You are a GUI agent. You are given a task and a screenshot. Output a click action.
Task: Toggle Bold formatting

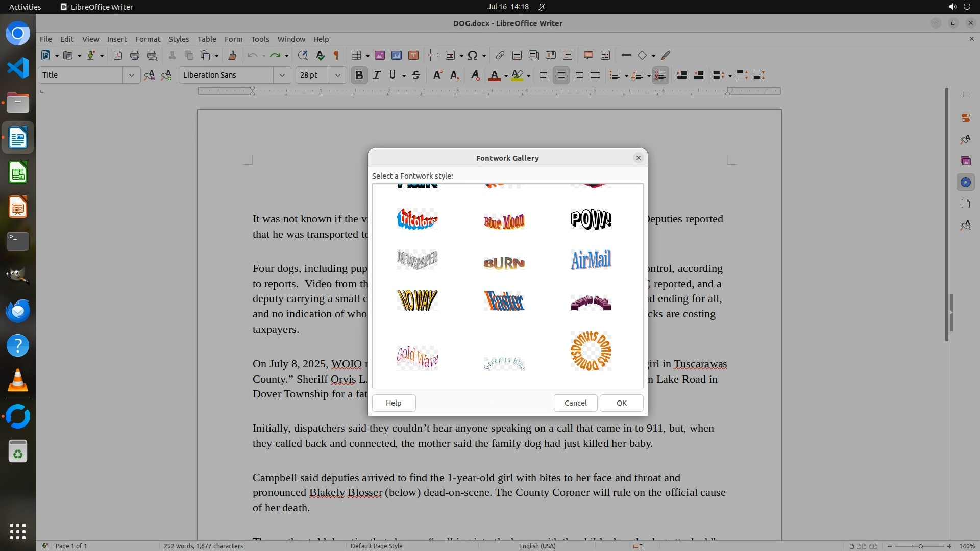point(359,76)
